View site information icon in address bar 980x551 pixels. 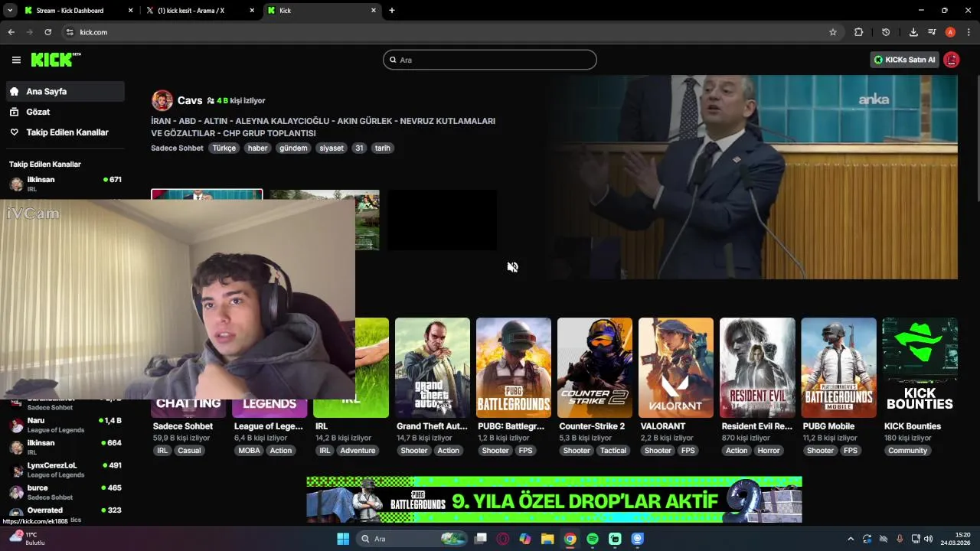70,32
